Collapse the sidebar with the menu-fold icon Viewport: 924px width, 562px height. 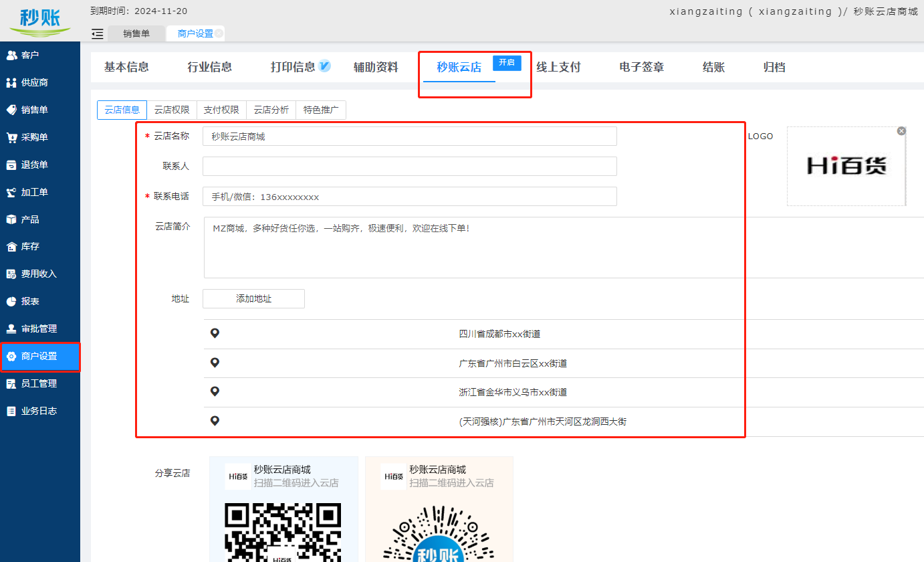click(x=98, y=33)
